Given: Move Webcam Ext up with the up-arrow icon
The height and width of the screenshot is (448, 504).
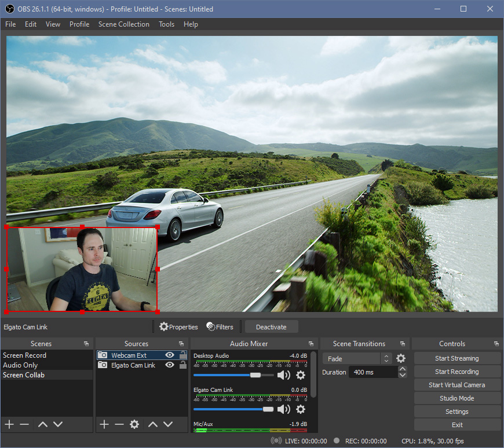Looking at the screenshot, I should (x=153, y=424).
